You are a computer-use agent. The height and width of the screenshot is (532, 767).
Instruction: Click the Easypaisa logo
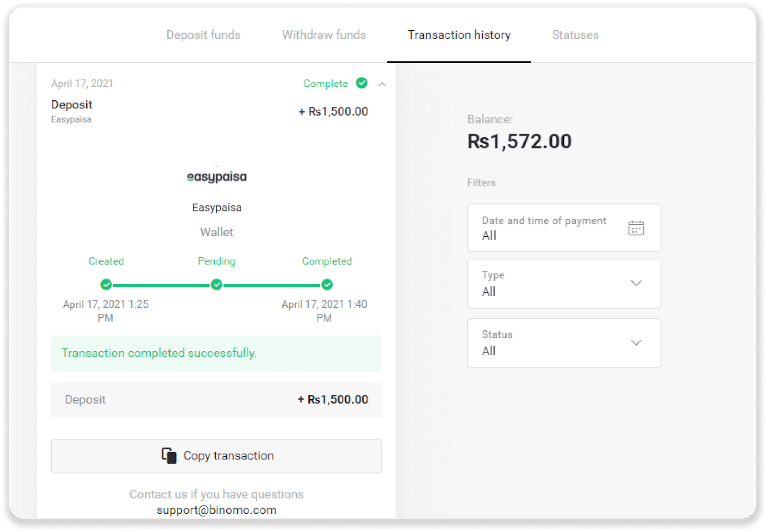click(217, 177)
